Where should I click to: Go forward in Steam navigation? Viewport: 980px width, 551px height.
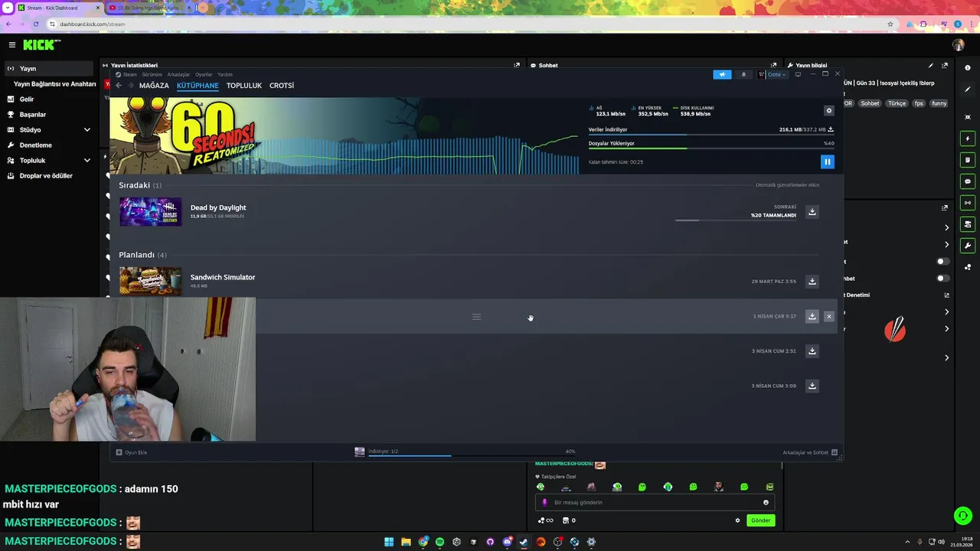[131, 86]
